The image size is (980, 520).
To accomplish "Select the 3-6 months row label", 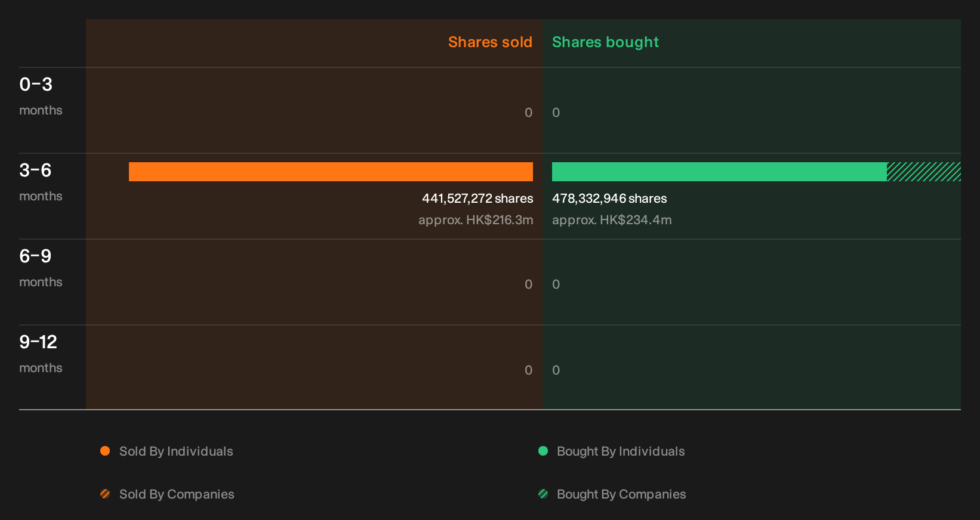I will click(41, 182).
